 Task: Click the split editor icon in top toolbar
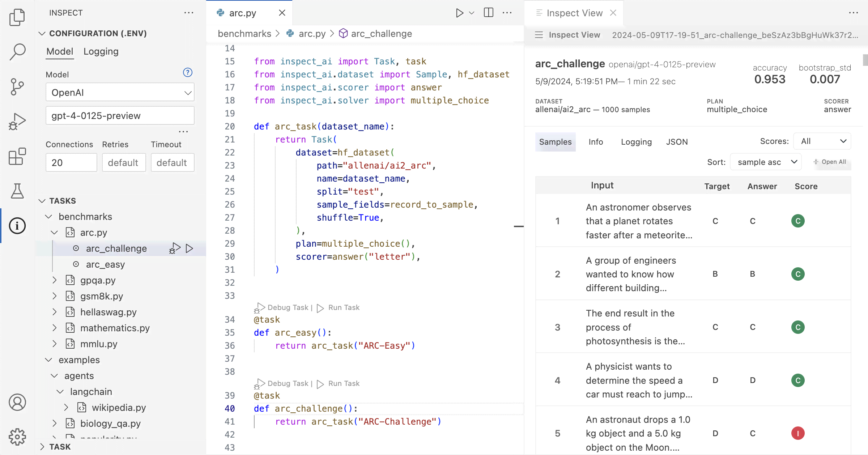[x=489, y=12]
